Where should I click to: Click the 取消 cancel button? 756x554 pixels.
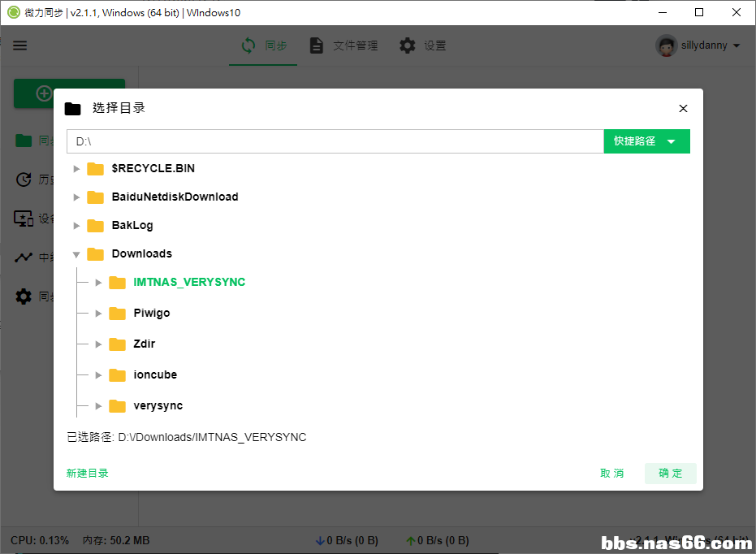611,474
